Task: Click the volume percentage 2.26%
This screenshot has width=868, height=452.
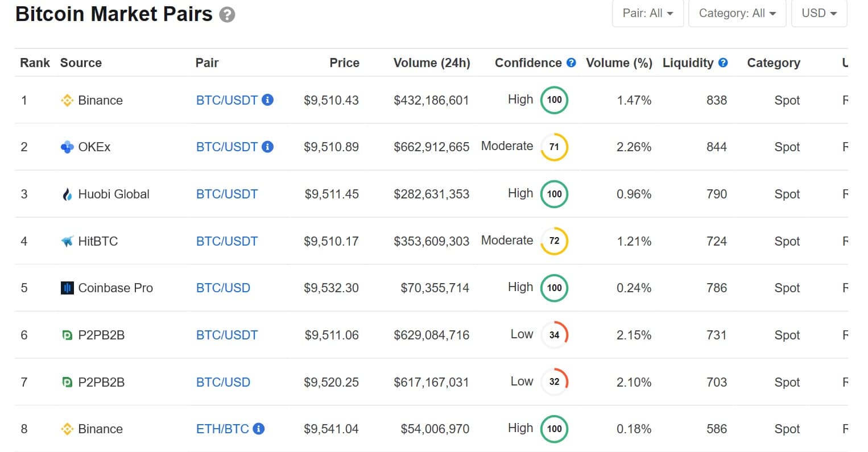Action: pos(634,147)
